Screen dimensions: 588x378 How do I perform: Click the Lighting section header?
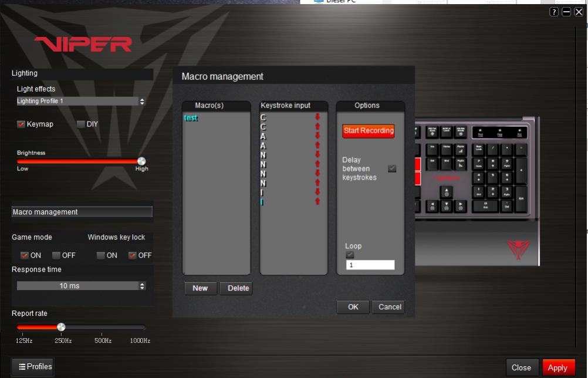coord(82,73)
